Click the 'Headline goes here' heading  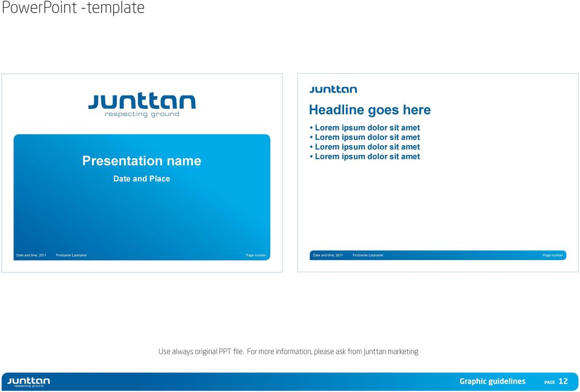click(370, 110)
